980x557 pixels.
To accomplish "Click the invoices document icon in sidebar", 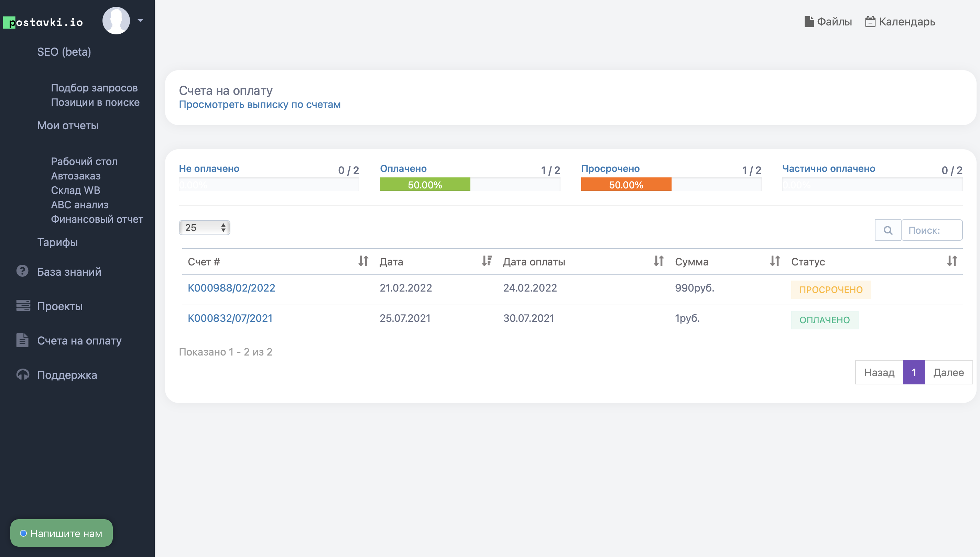I will pos(23,340).
